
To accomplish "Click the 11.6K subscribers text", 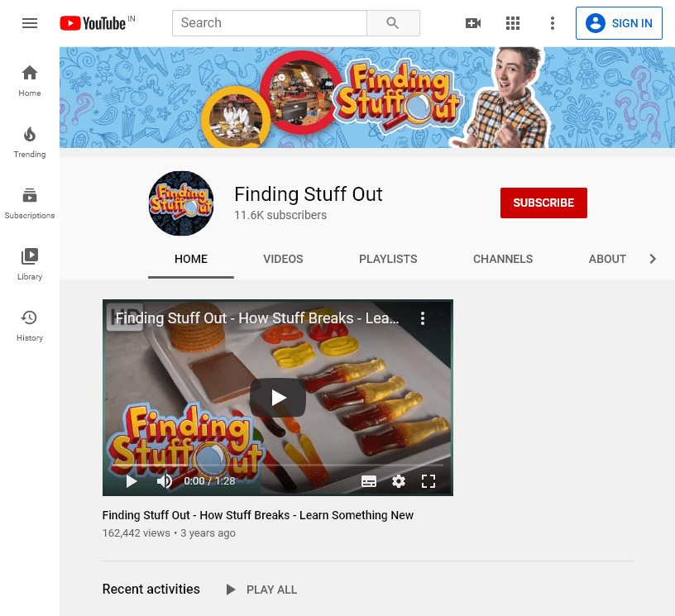I will (280, 215).
